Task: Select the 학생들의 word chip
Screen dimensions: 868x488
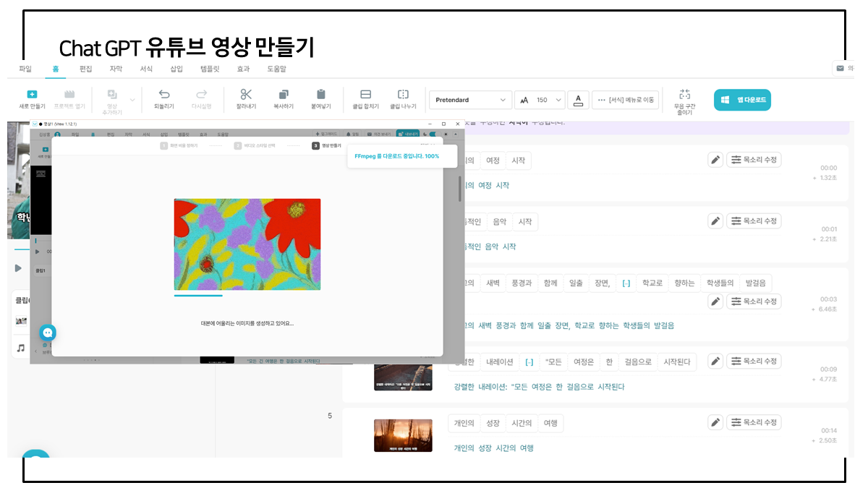Action: (720, 283)
